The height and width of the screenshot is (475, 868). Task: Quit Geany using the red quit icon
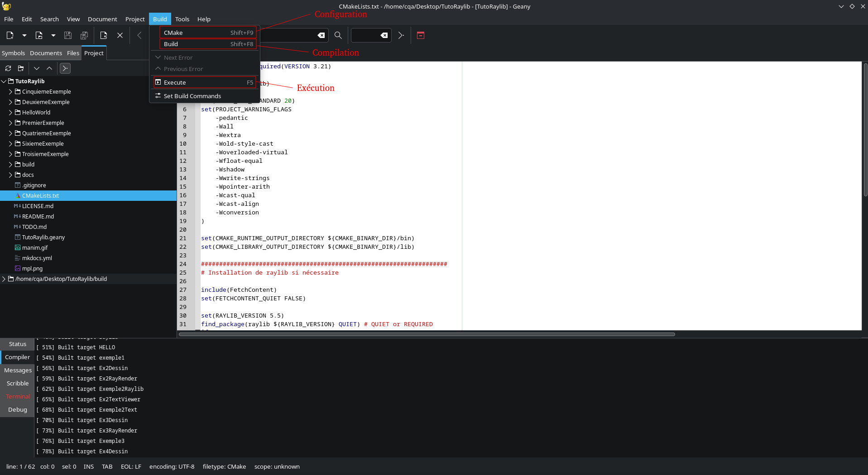tap(420, 35)
